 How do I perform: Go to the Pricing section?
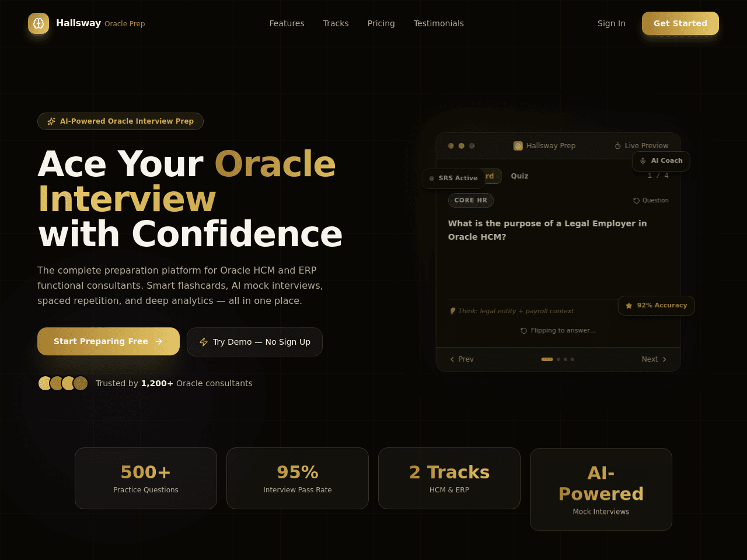coord(381,23)
